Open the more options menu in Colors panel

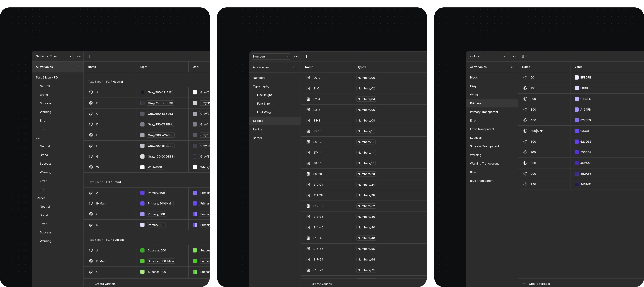click(514, 56)
